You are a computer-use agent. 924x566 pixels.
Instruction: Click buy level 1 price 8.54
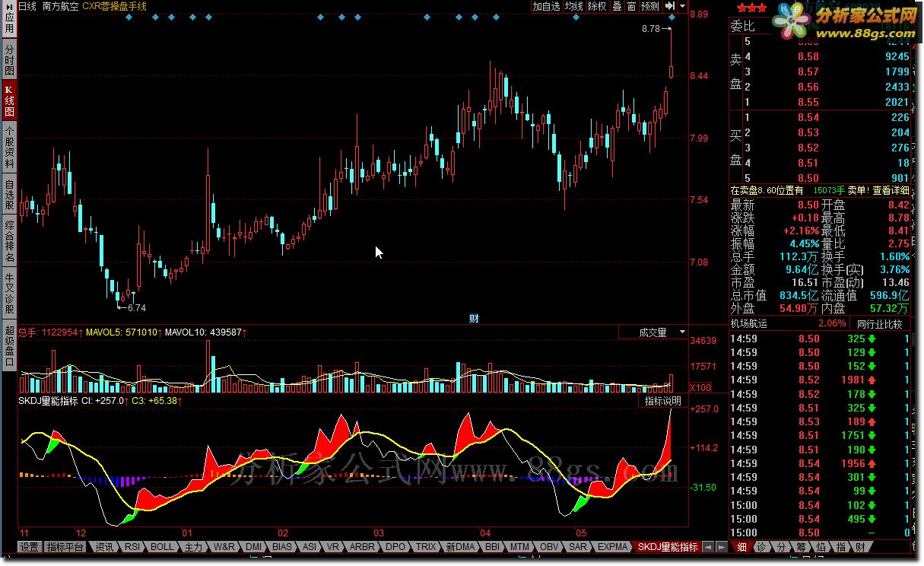(x=808, y=117)
